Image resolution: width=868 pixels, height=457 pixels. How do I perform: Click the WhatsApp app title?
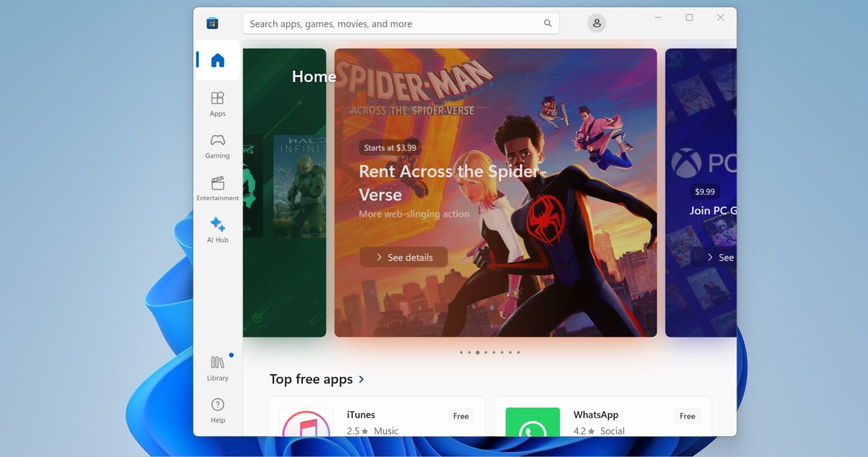coord(596,415)
